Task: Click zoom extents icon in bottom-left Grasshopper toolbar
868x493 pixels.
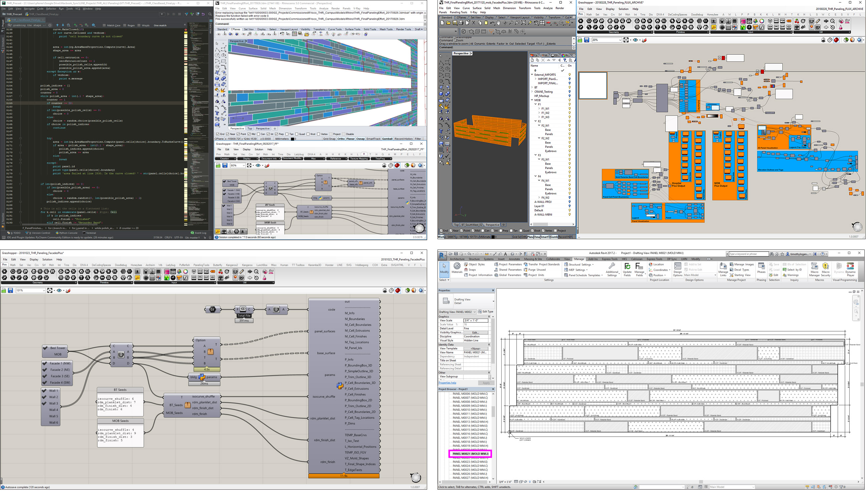Action: pyautogui.click(x=50, y=291)
